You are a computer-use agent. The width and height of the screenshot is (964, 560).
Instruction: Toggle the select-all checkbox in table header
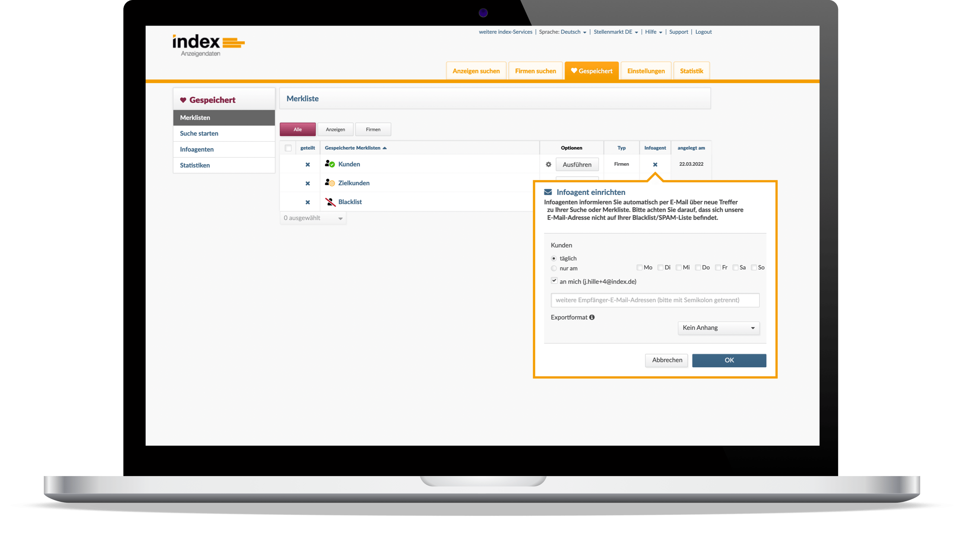point(288,148)
